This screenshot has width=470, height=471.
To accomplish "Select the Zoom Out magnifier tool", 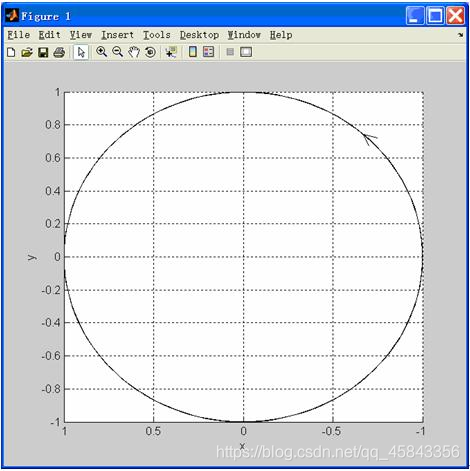I will click(118, 52).
